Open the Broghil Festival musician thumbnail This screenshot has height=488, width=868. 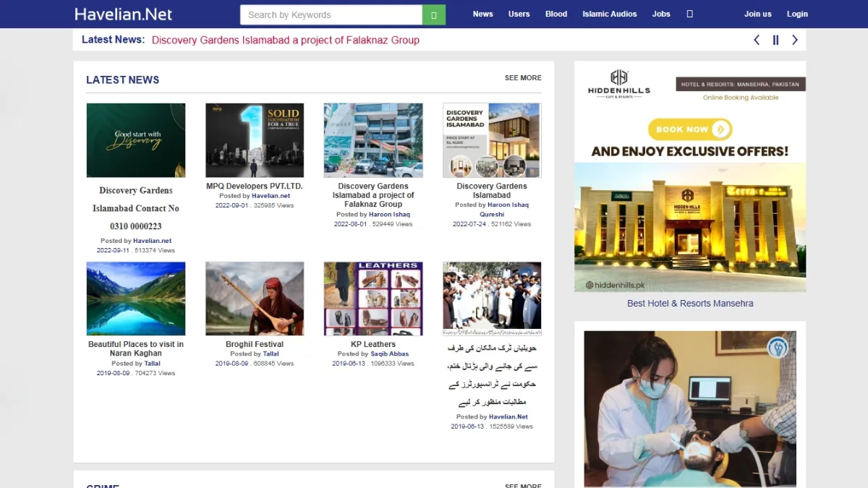pos(255,299)
